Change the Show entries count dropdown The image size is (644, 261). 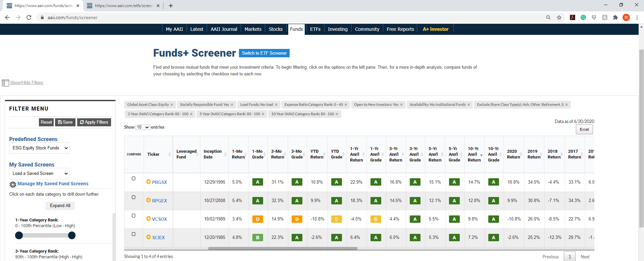[x=143, y=127]
